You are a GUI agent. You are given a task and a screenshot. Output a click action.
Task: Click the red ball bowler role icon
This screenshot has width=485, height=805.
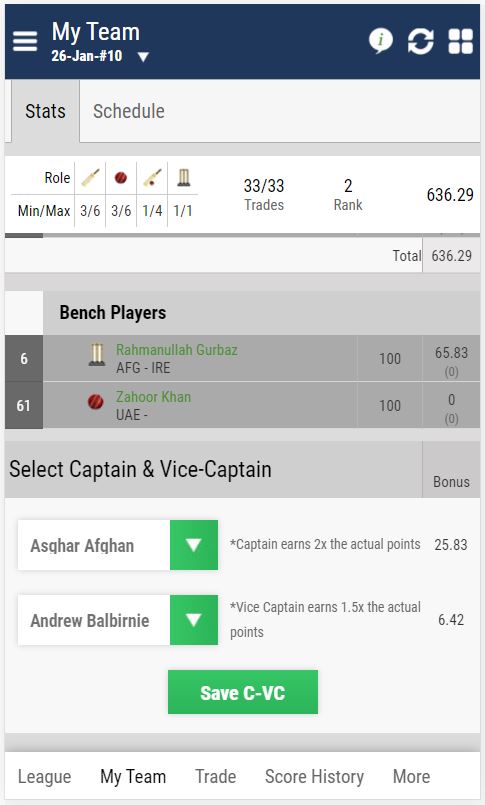pos(121,178)
